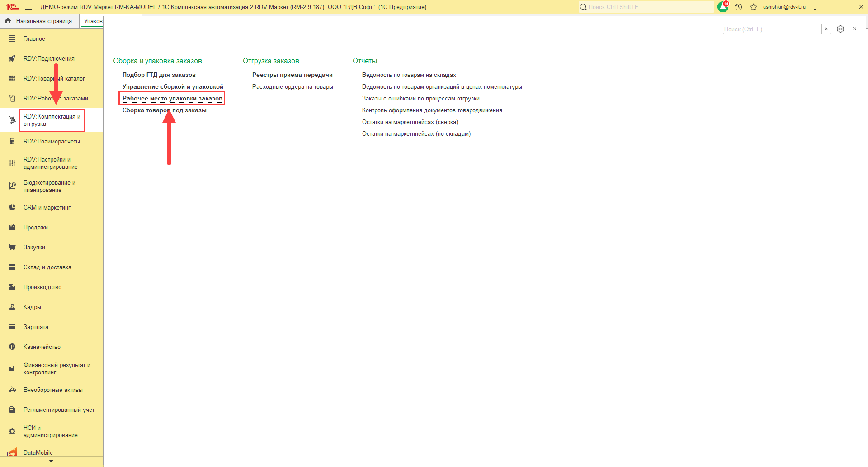This screenshot has height=467, width=868.
Task: Click the RDV:Товарный каталог icon
Action: tap(12, 78)
